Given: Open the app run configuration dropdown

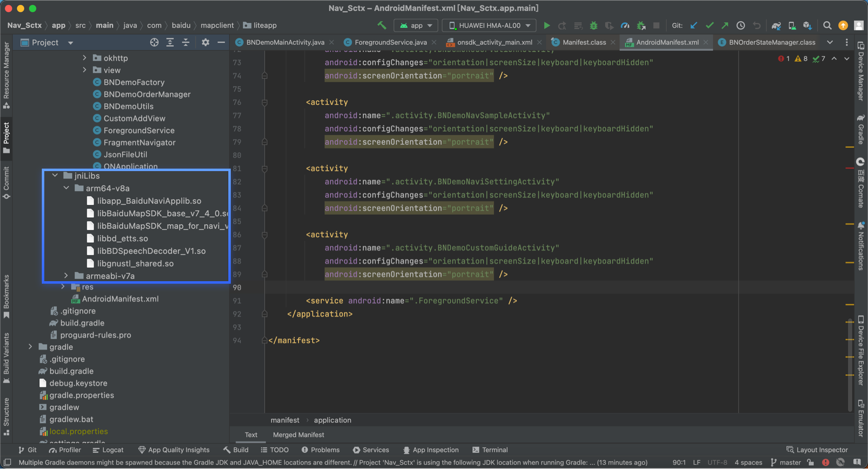Looking at the screenshot, I should coord(416,26).
